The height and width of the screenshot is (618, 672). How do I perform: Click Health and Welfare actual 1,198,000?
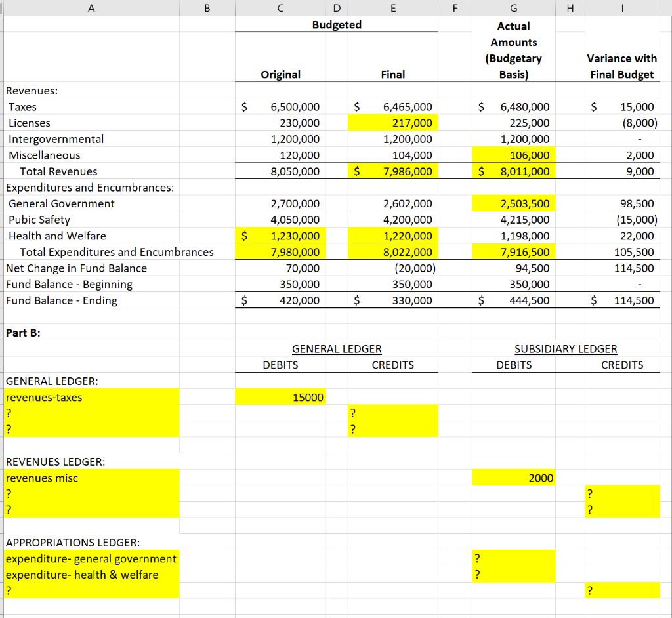click(x=514, y=236)
